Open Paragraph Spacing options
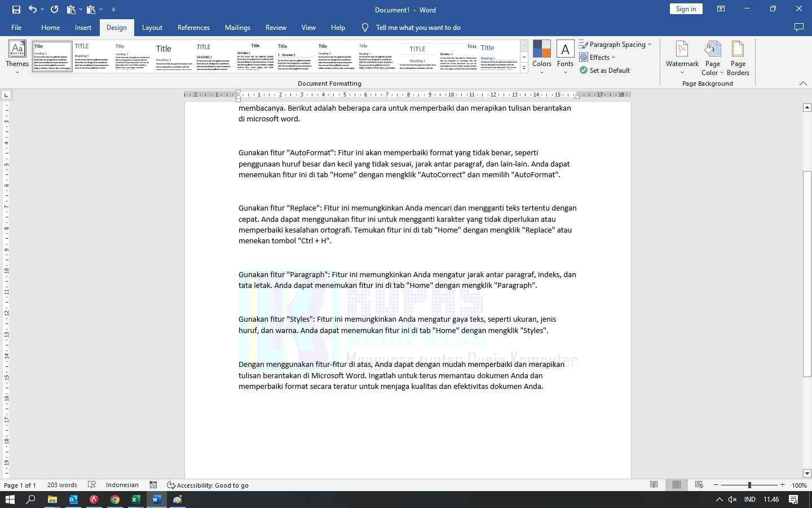This screenshot has width=812, height=508. click(x=615, y=45)
